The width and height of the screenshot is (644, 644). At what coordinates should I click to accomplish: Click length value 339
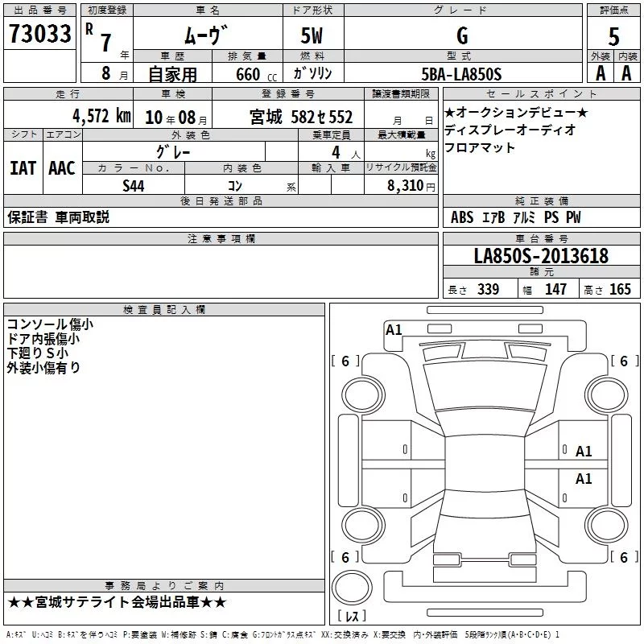(x=489, y=289)
